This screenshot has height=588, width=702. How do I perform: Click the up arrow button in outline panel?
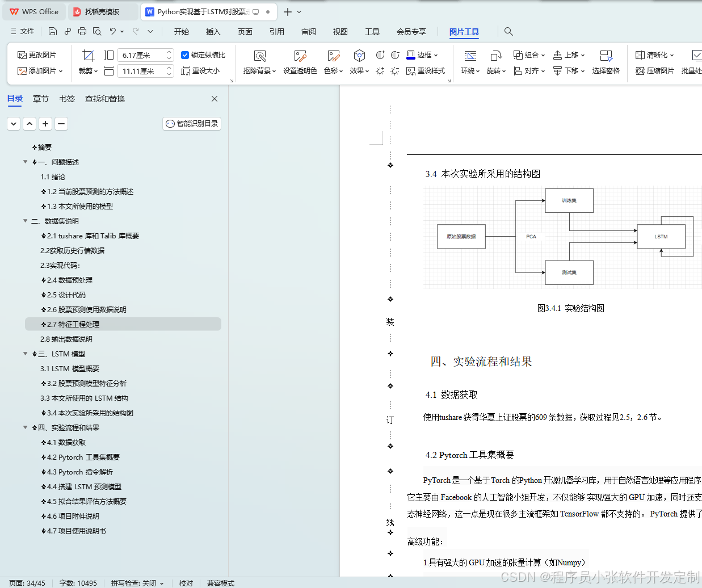click(x=30, y=123)
